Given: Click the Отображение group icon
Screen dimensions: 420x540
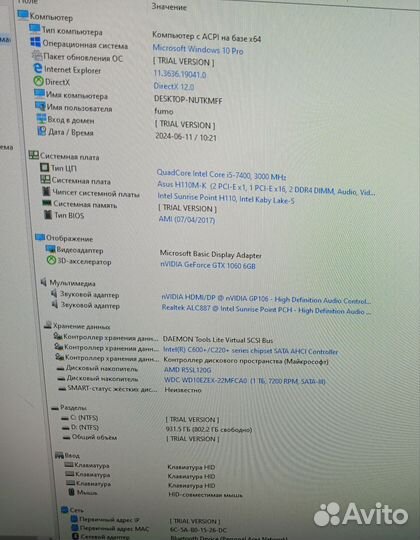Looking at the screenshot, I should 40,237.
